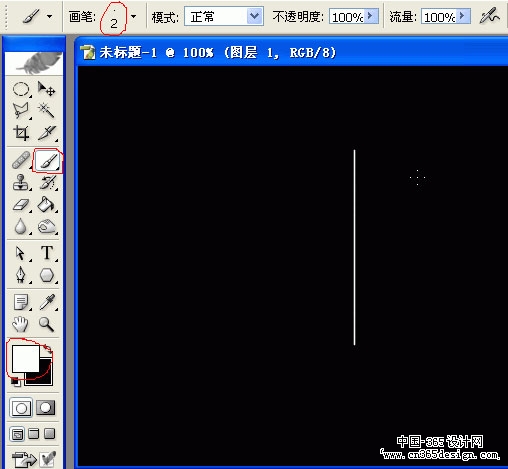The width and height of the screenshot is (508, 469).
Task: Pick the Eraser tool
Action: (21, 205)
